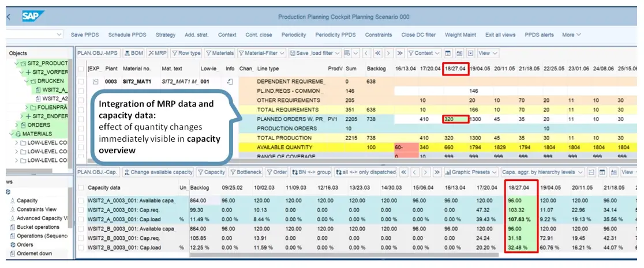
Task: Open the Strategy menu item
Action: pos(165,35)
